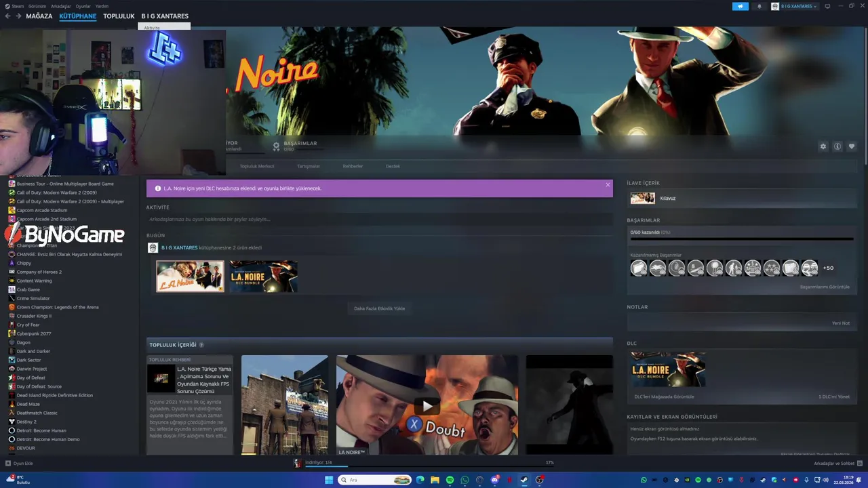The width and height of the screenshot is (868, 488).
Task: Open the Oyunlar menu
Action: click(x=83, y=6)
